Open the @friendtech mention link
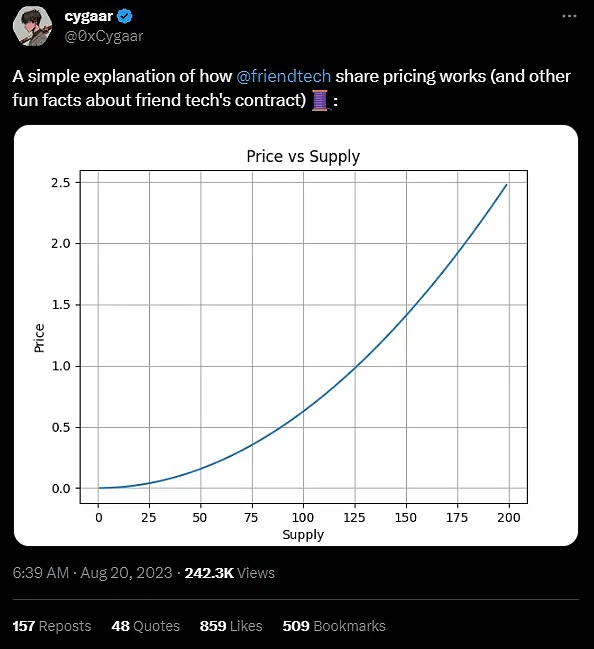The image size is (594, 649). 284,76
